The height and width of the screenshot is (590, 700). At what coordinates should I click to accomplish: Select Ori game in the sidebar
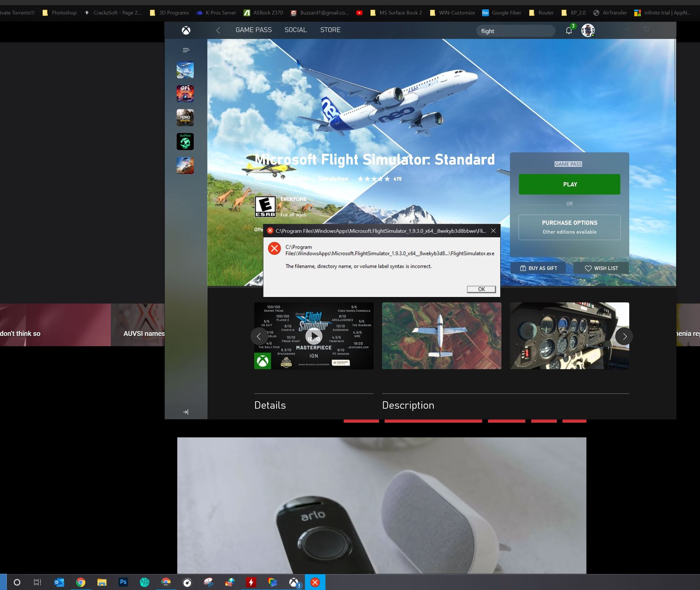click(x=185, y=94)
